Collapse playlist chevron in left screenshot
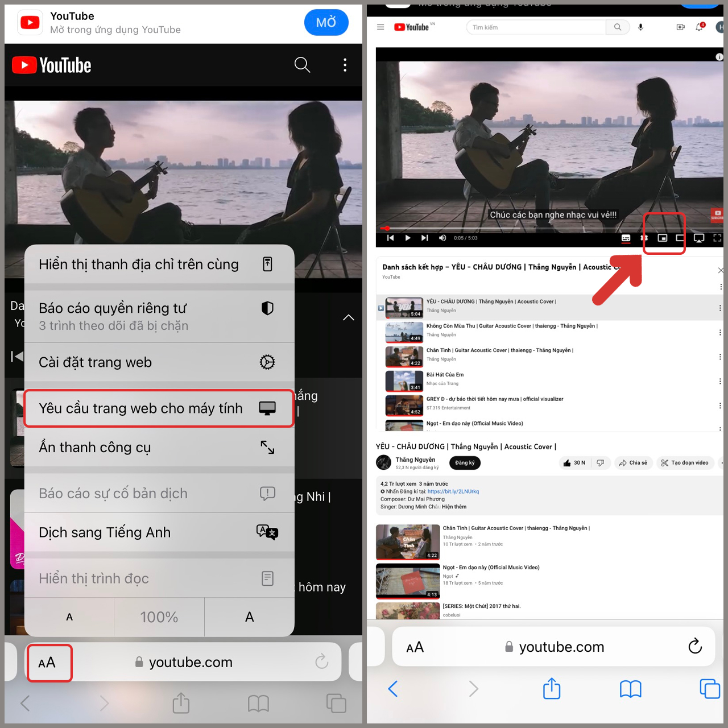This screenshot has height=728, width=728. pos(349,317)
